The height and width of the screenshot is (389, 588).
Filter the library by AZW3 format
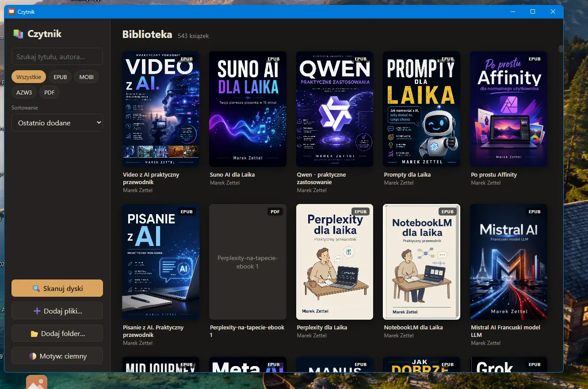[x=24, y=92]
